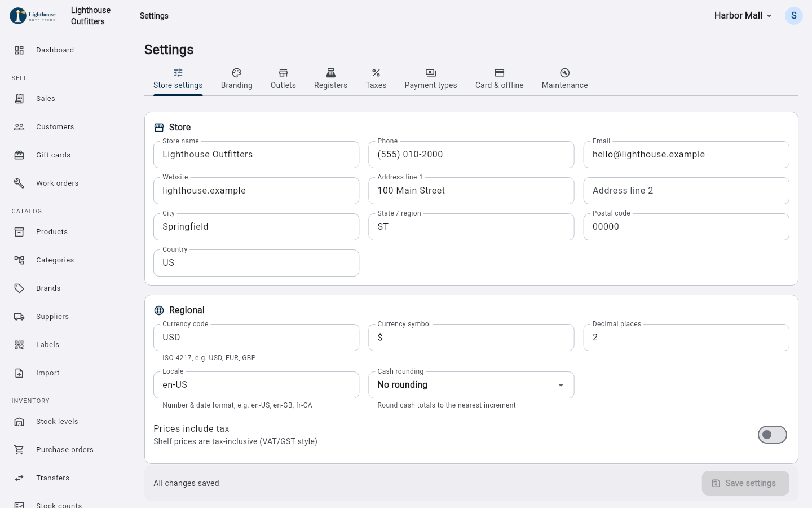Click the Phone input field
The image size is (812, 508).
click(x=471, y=155)
